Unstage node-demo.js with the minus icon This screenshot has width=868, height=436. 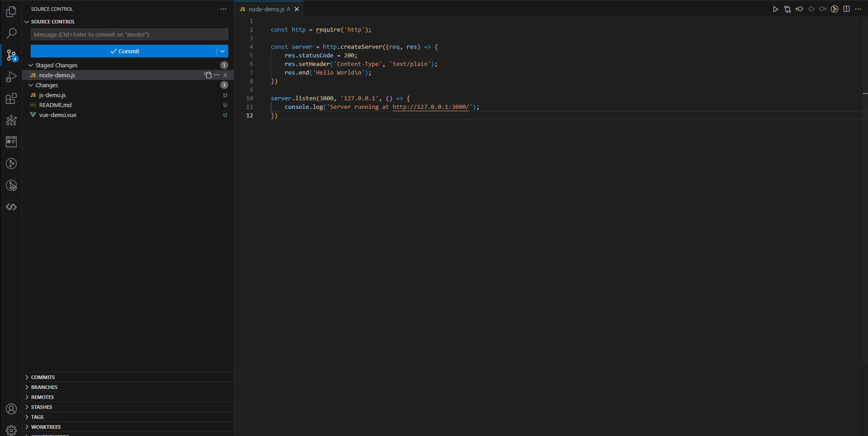point(217,75)
